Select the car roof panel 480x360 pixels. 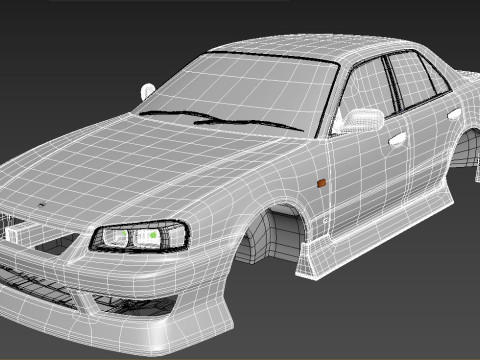click(313, 47)
